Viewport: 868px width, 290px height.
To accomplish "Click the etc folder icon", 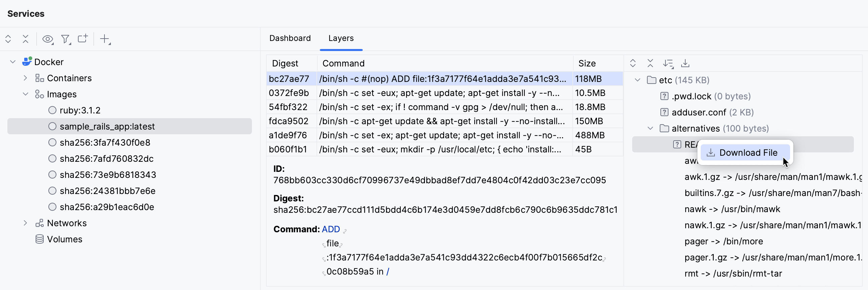I will click(x=651, y=80).
